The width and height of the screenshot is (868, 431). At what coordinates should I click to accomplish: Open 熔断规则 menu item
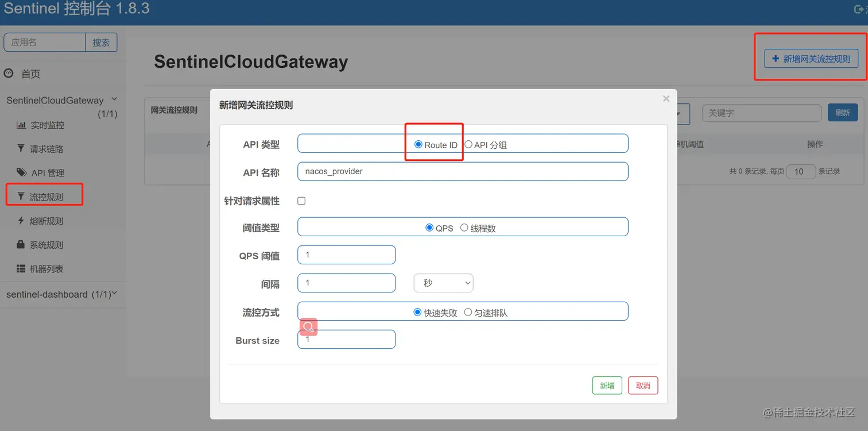[46, 221]
